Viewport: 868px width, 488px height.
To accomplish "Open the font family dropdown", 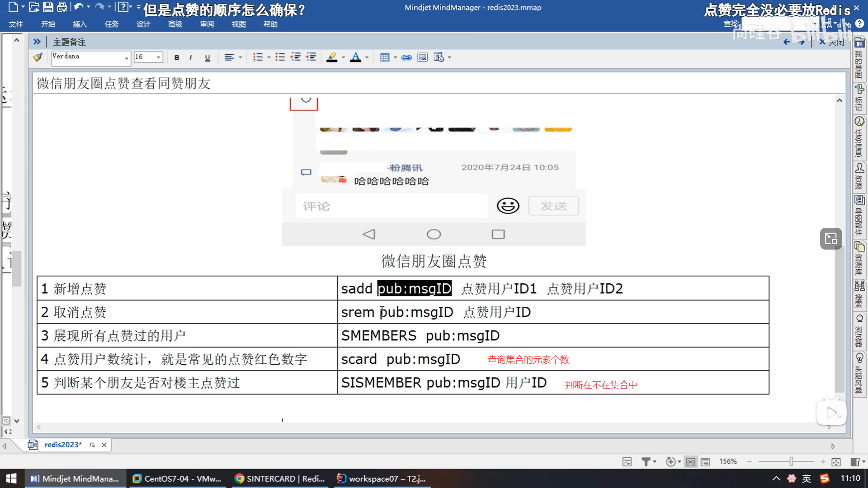I will click(x=127, y=58).
